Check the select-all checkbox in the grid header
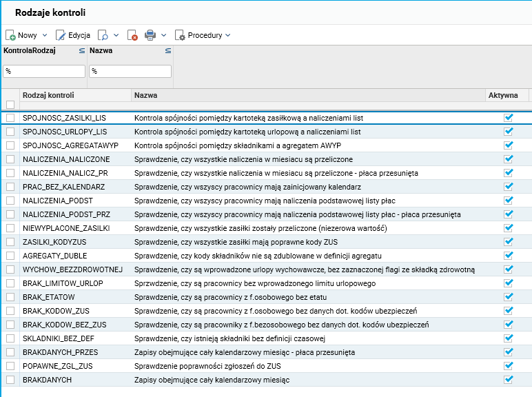Screen dimensions: 532x397 click(x=10, y=105)
